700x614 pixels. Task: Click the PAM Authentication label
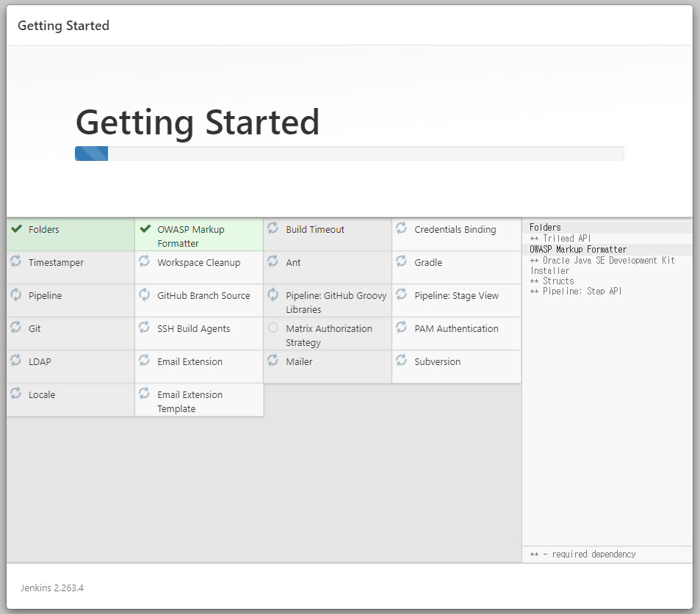click(x=456, y=328)
